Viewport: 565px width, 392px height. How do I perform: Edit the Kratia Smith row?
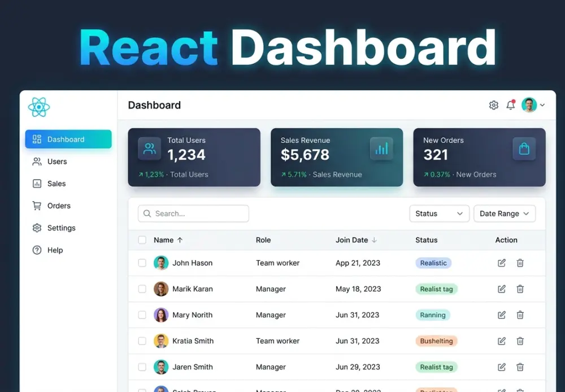point(502,341)
